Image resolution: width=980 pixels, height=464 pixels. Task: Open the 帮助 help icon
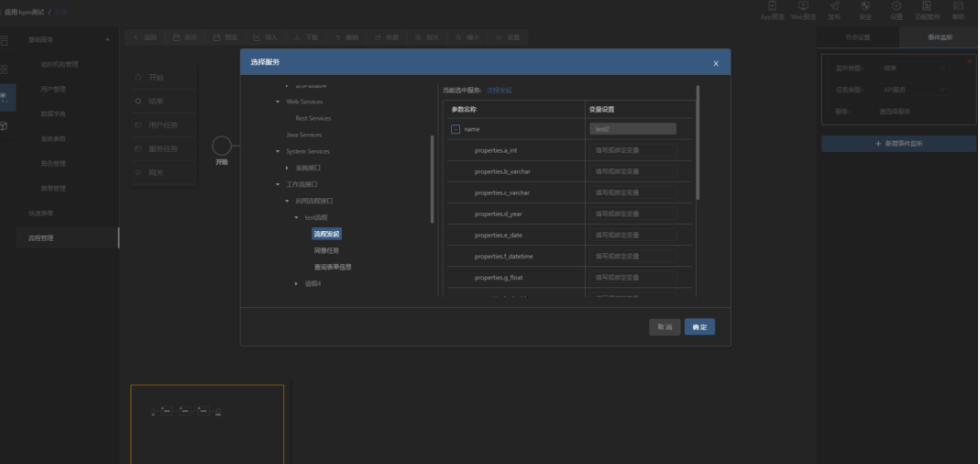pyautogui.click(x=957, y=6)
